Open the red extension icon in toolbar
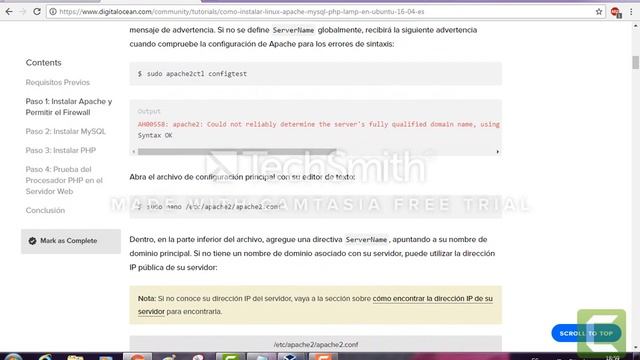640x360 pixels. click(616, 12)
